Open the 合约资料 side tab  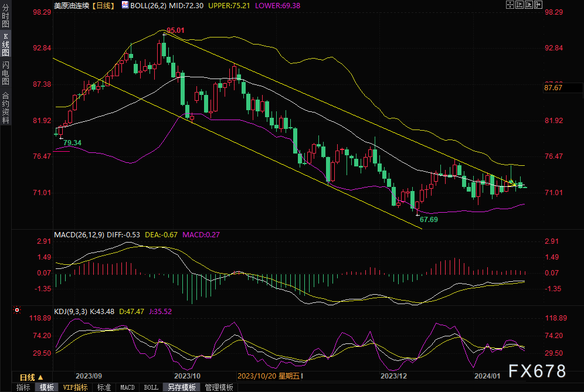[5, 107]
